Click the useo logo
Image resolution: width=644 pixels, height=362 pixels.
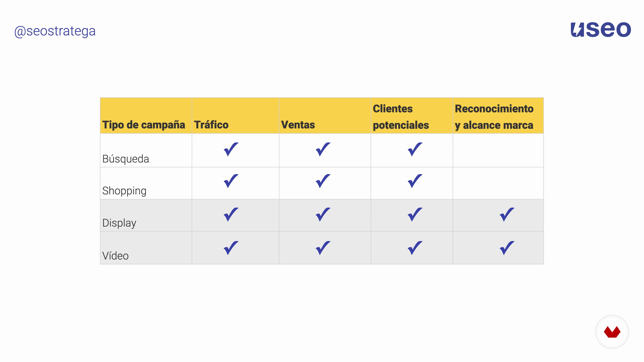pyautogui.click(x=601, y=30)
